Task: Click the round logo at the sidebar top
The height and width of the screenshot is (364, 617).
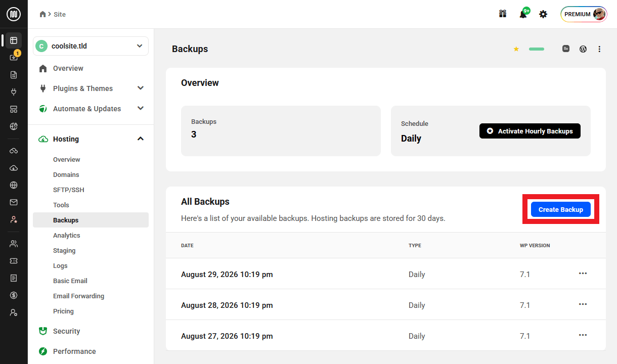Action: coord(14,14)
